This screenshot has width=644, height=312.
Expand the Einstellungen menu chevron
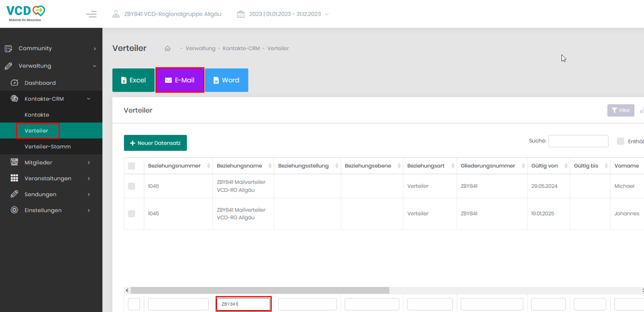(89, 210)
